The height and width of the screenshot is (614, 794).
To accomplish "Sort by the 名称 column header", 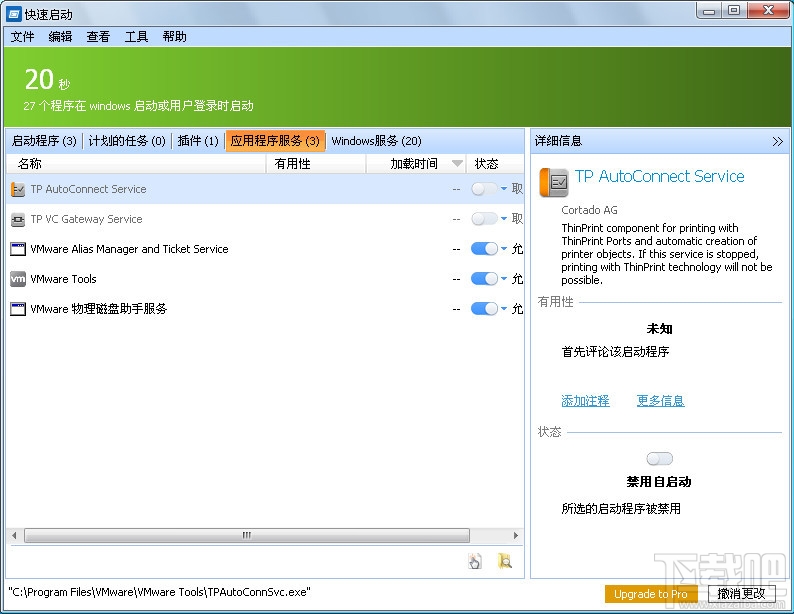I will coord(136,163).
